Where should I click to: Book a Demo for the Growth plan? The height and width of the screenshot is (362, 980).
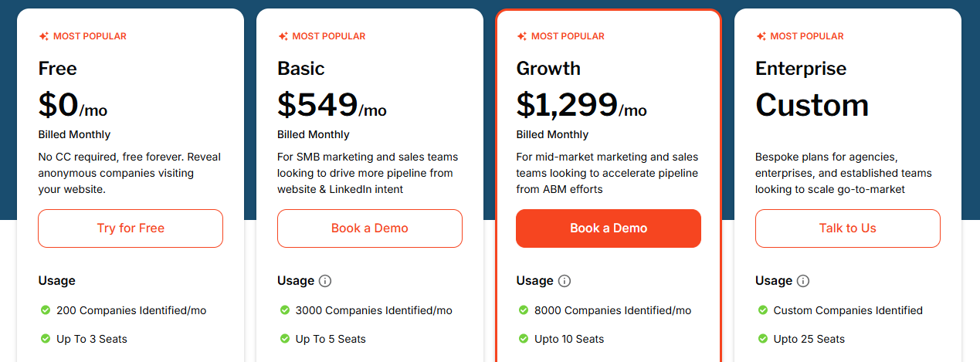tap(609, 228)
